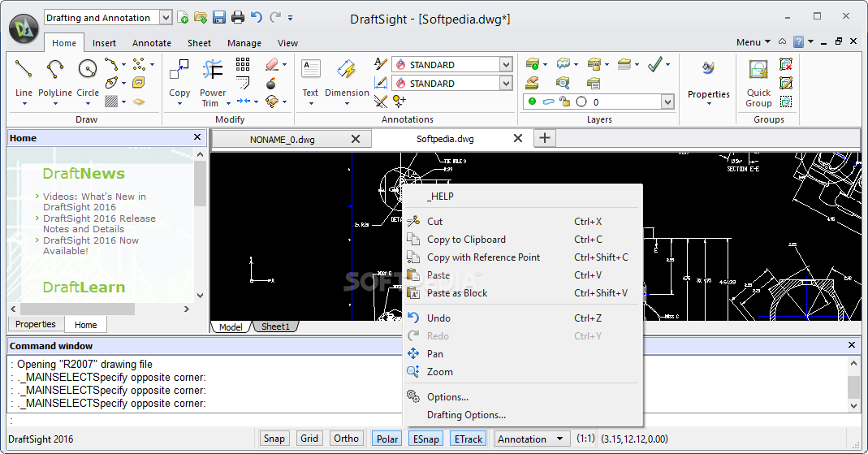Open the Properties palette icon

[708, 69]
